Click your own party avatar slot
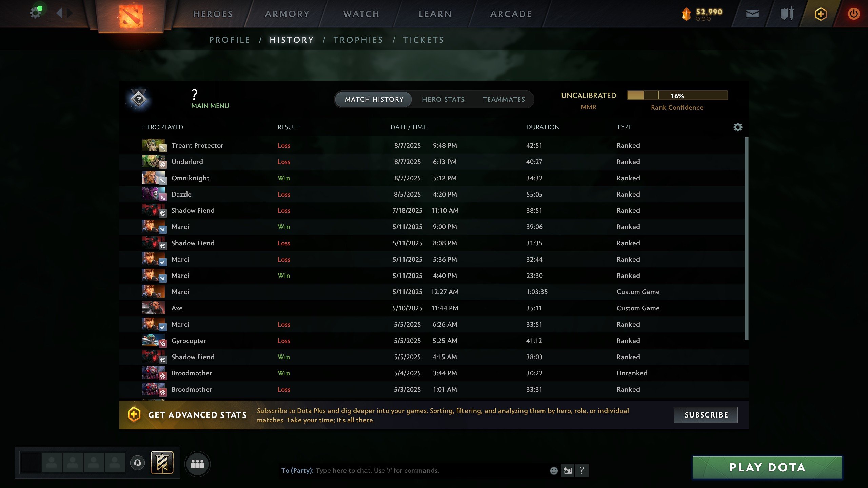This screenshot has width=868, height=488. tap(31, 462)
